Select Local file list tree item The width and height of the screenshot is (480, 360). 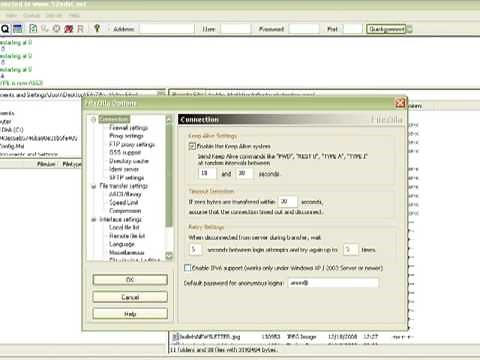124,227
